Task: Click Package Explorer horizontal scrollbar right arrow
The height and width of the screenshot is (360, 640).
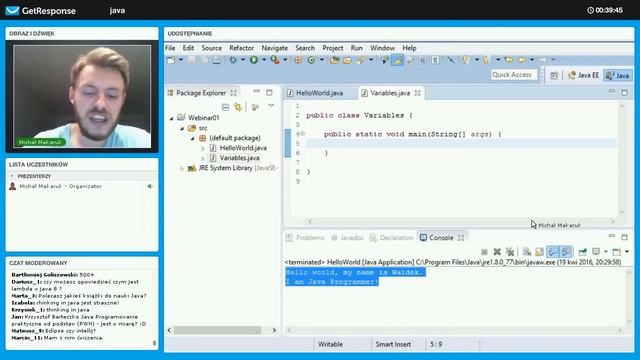Action: pos(274,330)
